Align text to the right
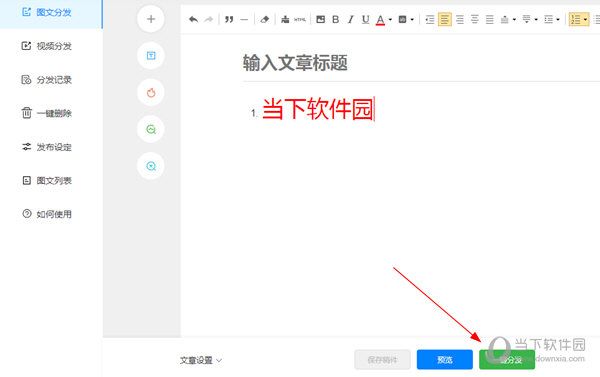This screenshot has height=377, width=600. tap(460, 20)
